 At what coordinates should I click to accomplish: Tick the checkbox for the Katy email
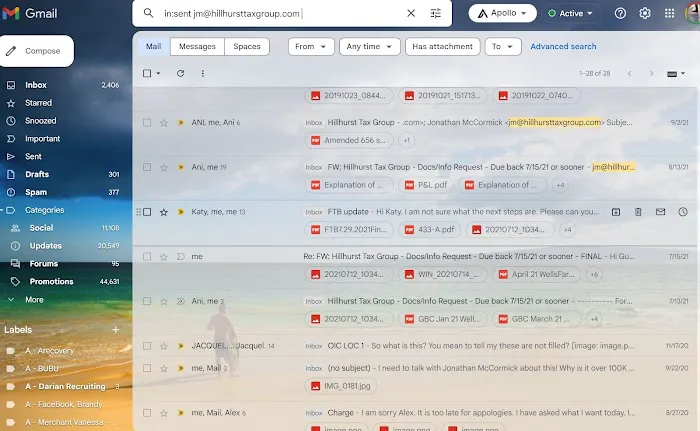pos(147,212)
